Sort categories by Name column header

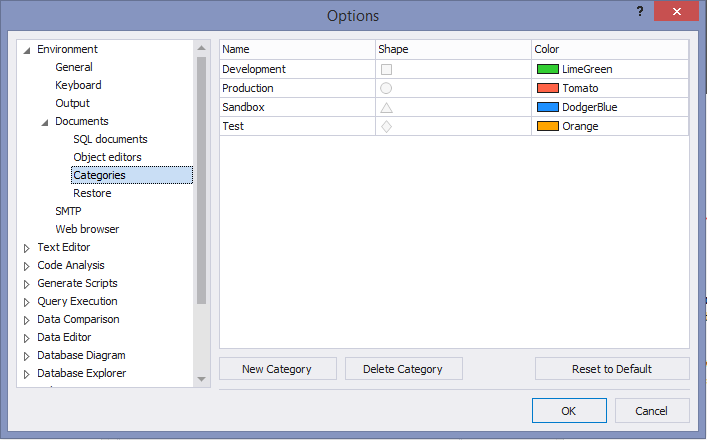pos(297,49)
